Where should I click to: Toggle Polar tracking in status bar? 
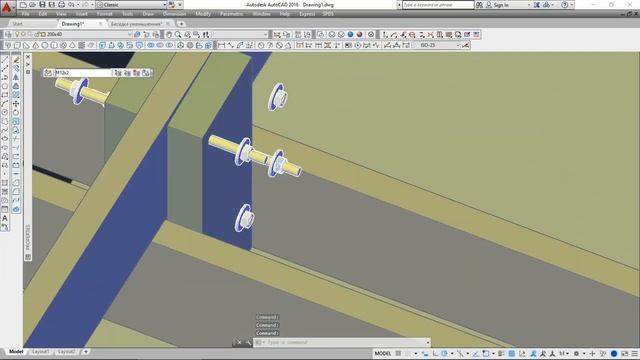click(444, 353)
